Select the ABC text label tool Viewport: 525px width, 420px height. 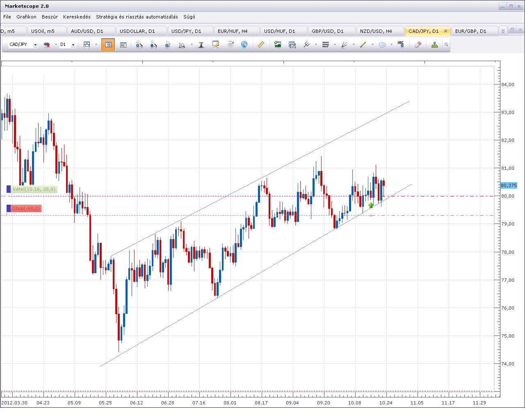[x=401, y=45]
